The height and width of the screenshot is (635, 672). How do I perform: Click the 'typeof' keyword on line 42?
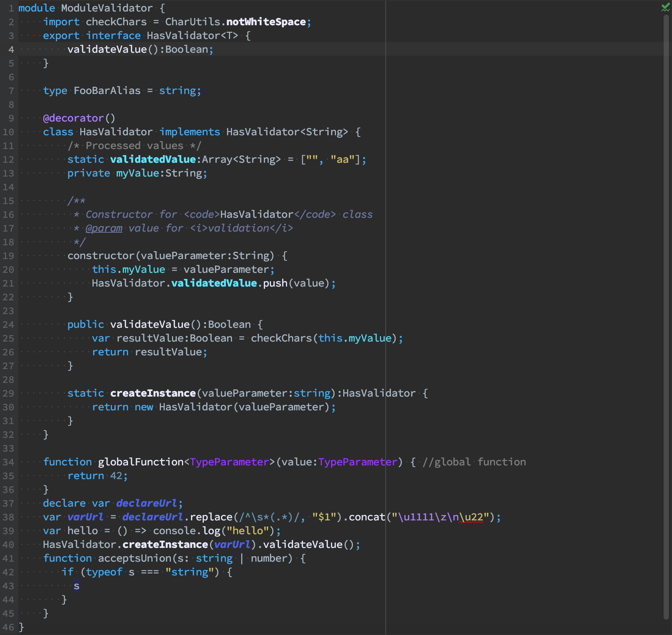point(104,572)
